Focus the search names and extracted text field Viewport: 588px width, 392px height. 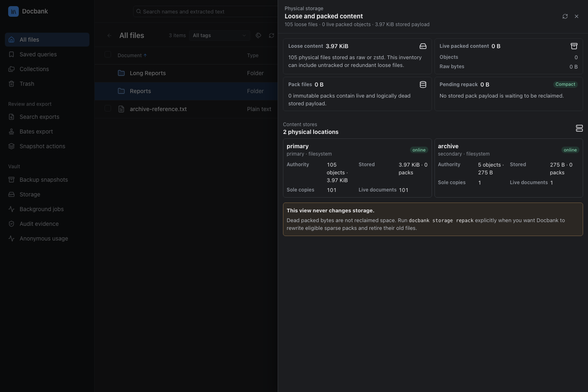(205, 11)
